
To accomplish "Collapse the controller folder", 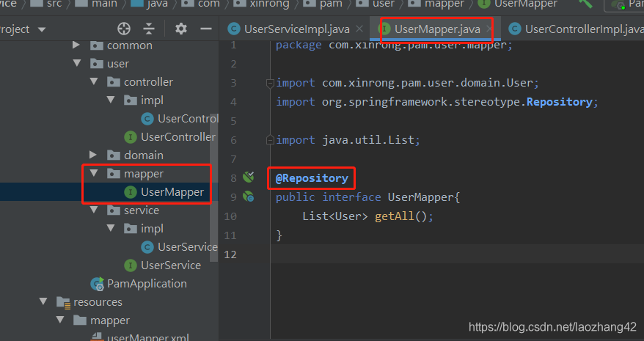I will coord(94,81).
